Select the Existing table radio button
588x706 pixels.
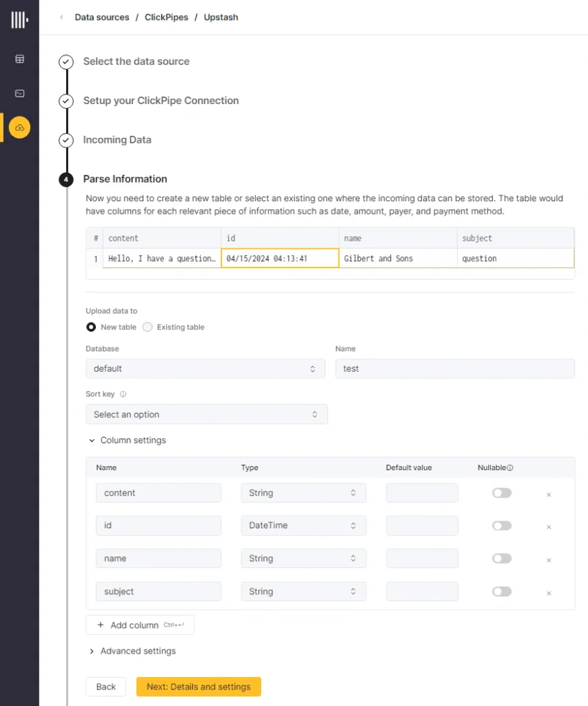click(x=148, y=327)
